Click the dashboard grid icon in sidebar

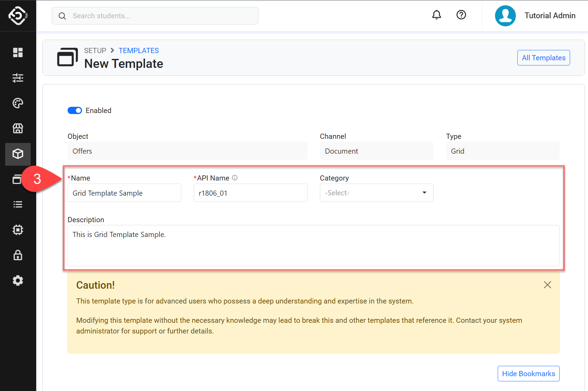pyautogui.click(x=18, y=52)
